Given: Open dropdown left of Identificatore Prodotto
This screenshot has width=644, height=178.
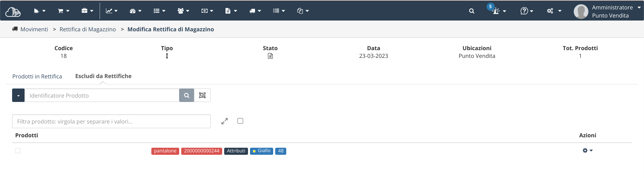Looking at the screenshot, I should (18, 96).
